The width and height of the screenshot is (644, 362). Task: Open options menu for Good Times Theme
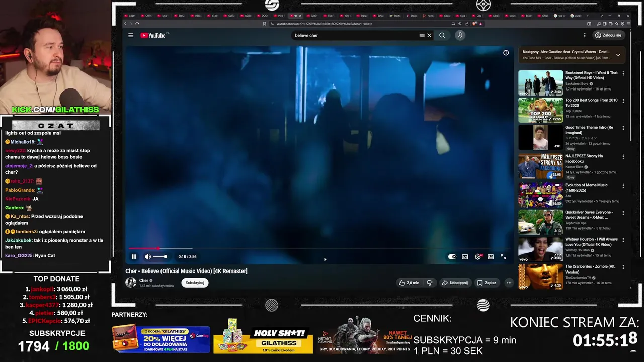623,128
